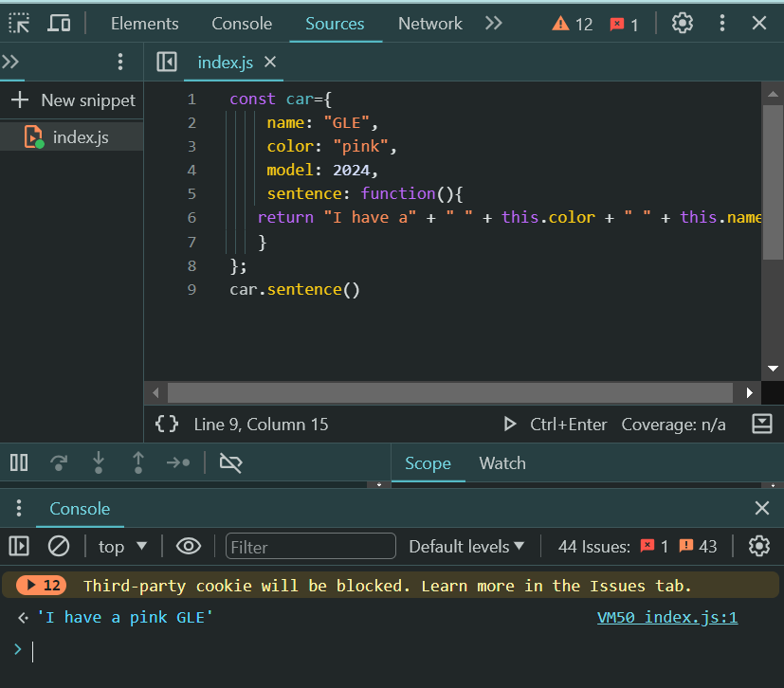Collapse the snippets navigator sidebar
The image size is (784, 688).
click(166, 62)
